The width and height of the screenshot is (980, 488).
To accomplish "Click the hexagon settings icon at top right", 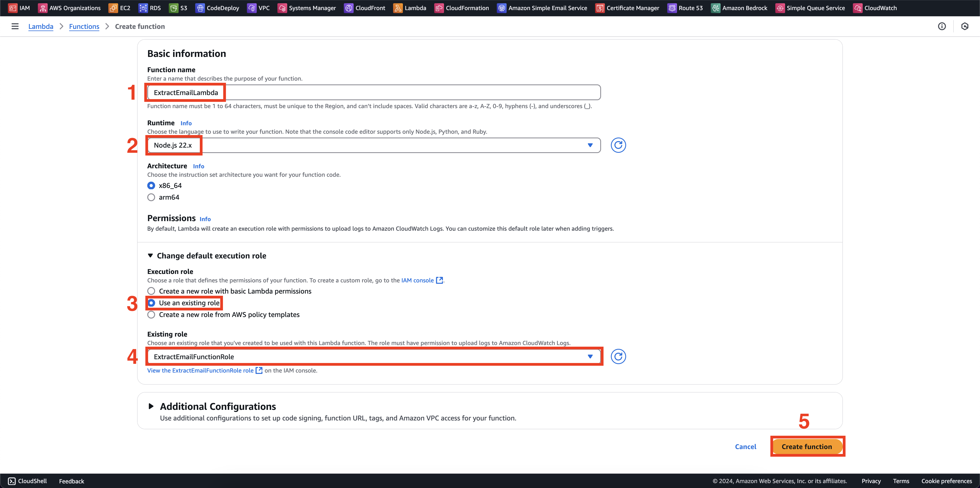I will pyautogui.click(x=965, y=26).
